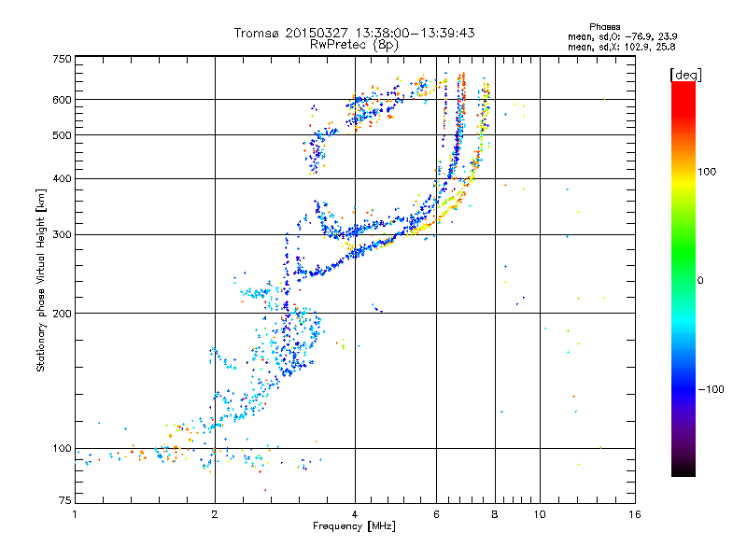Click the 'Stationary phase Virtual Height [km]' y-axis title
Viewport: 747px width, 560px height.
click(x=41, y=280)
